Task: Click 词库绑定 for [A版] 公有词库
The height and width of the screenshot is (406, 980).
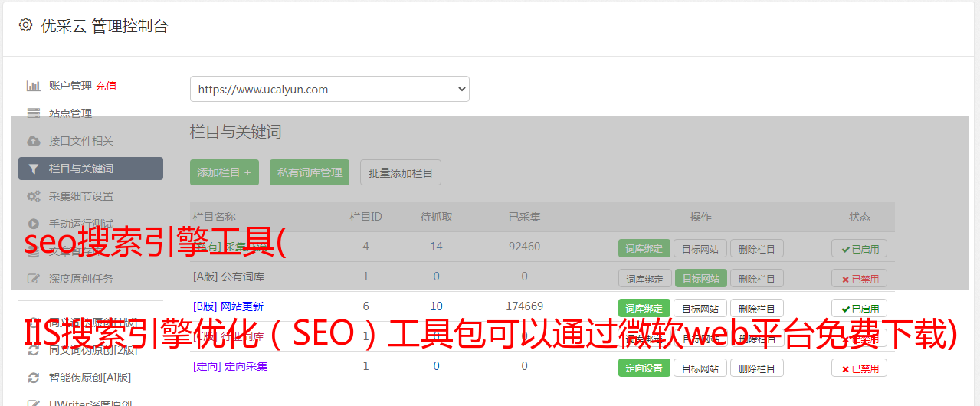Action: click(x=644, y=278)
